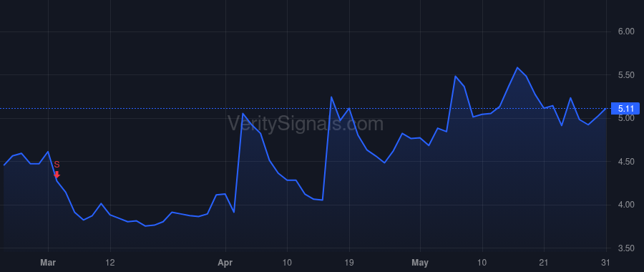Click the 21 date axis label

pos(545,263)
